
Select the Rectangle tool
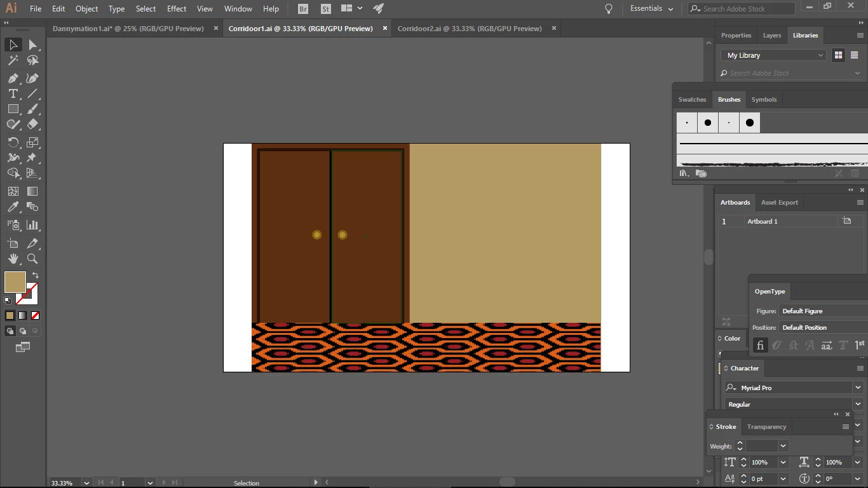click(13, 109)
